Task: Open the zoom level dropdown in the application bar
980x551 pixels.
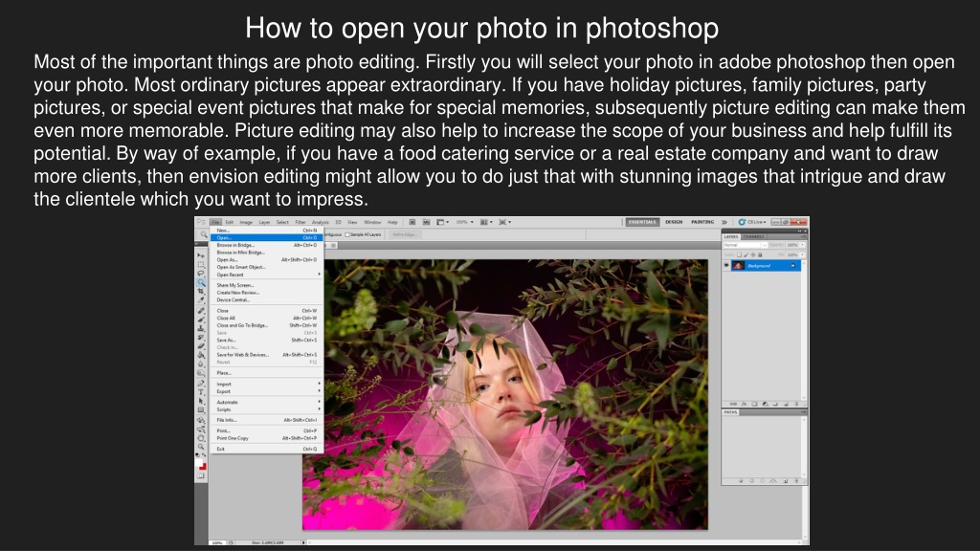Action: pos(464,222)
